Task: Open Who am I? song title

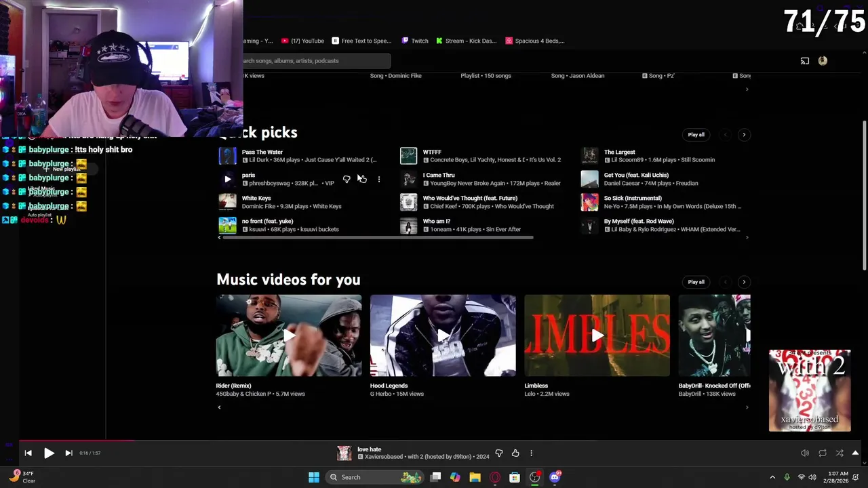Action: pos(437,221)
